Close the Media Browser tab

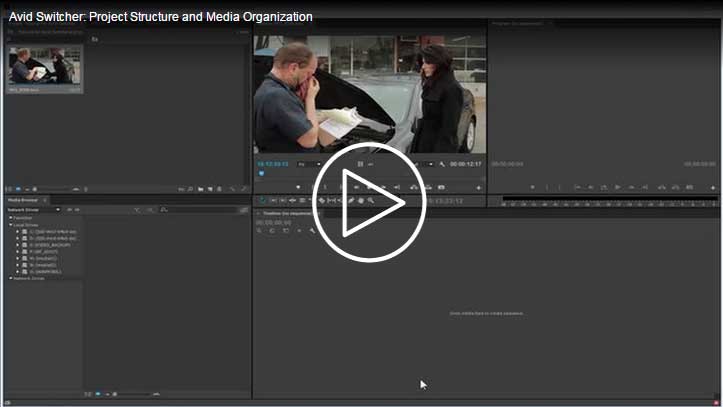(x=45, y=200)
